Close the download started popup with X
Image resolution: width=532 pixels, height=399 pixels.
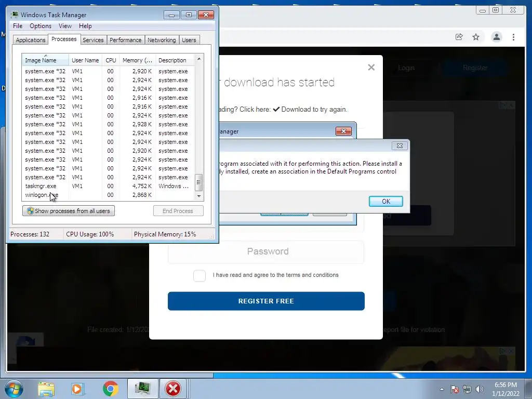coord(371,67)
